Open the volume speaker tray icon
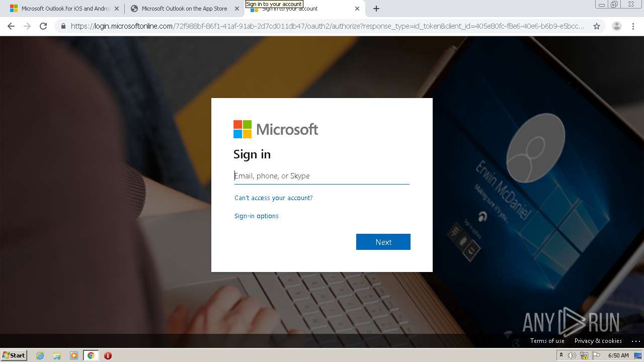 572,355
